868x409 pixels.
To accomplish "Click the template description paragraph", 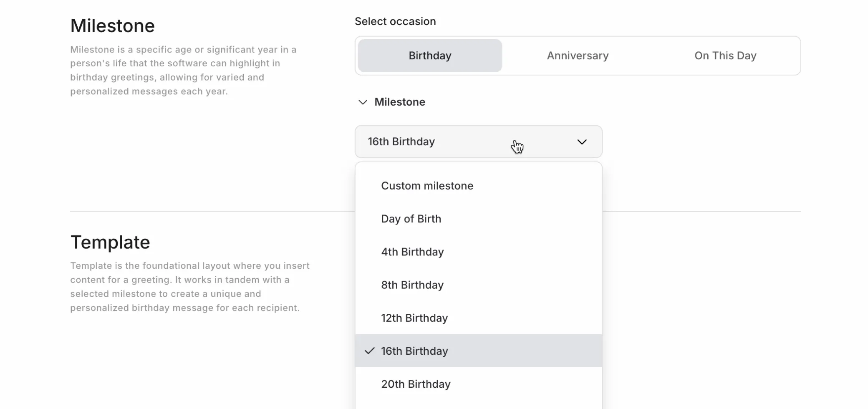I will 190,287.
